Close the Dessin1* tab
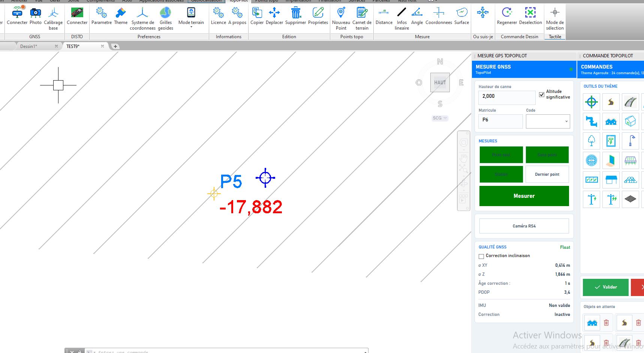Viewport: 644px width, 353px height. coord(56,46)
